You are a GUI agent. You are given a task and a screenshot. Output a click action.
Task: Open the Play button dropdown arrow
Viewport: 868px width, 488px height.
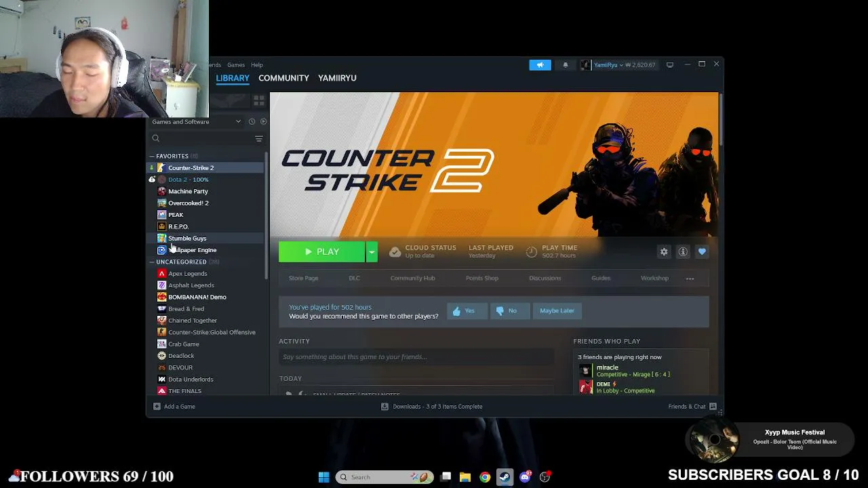pos(372,251)
